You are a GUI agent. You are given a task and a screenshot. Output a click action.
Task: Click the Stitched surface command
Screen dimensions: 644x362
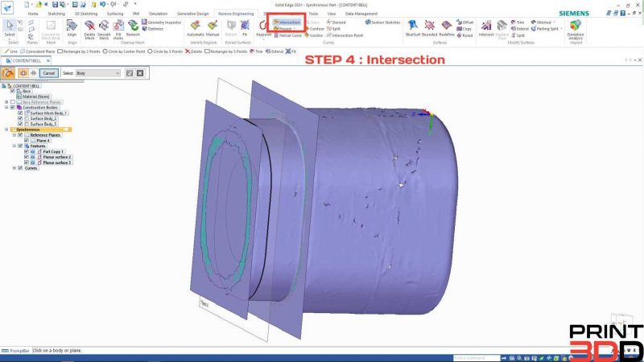point(541,23)
